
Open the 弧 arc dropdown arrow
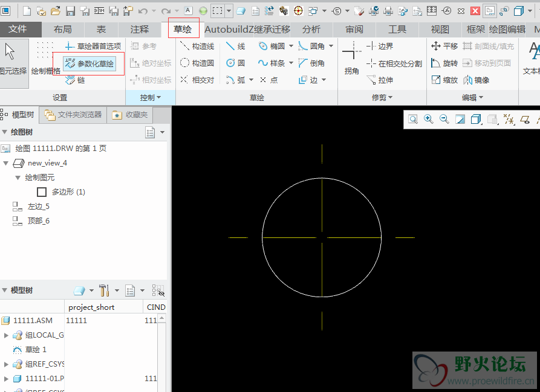point(251,80)
